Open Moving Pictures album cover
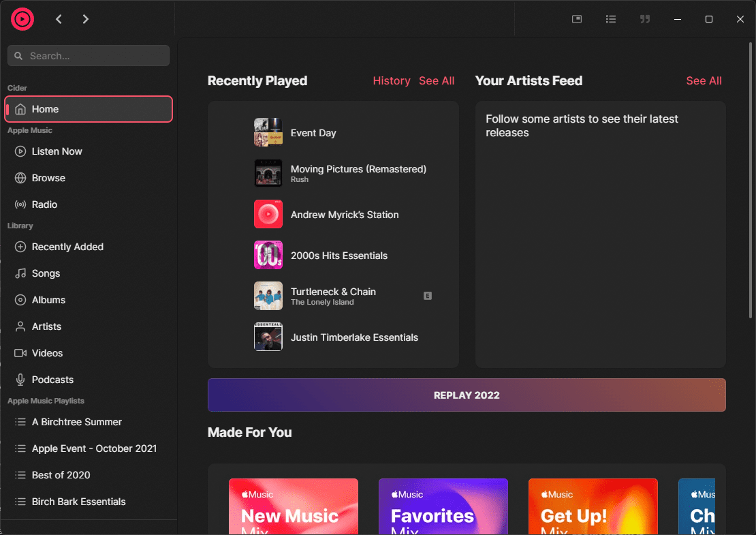The height and width of the screenshot is (535, 756). coord(268,173)
